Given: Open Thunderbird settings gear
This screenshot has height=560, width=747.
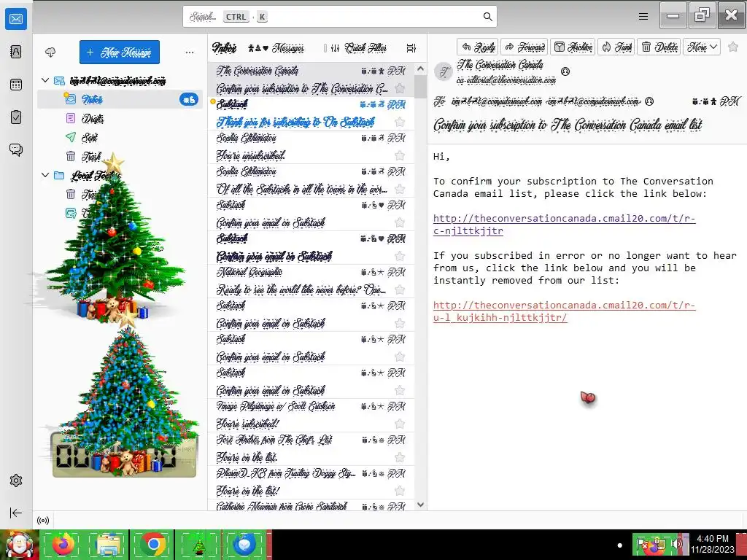Looking at the screenshot, I should (x=16, y=481).
